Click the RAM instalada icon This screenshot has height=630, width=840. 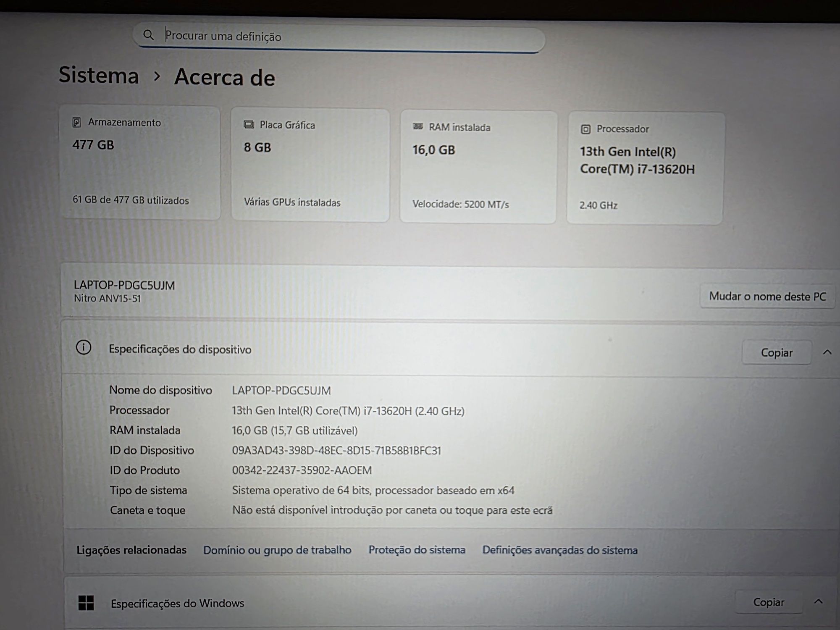(418, 126)
